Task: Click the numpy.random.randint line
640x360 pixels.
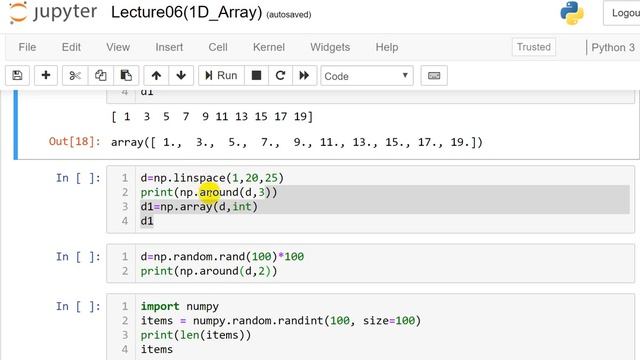Action: pos(280,321)
